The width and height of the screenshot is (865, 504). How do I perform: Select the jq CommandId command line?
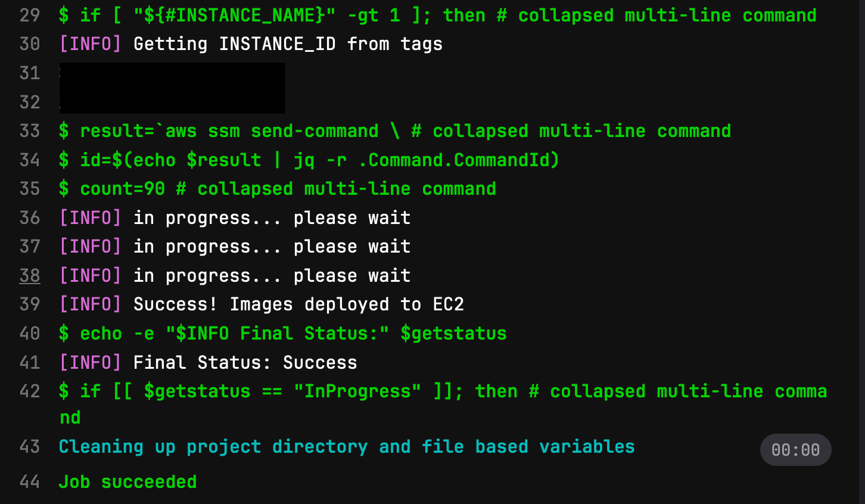309,160
